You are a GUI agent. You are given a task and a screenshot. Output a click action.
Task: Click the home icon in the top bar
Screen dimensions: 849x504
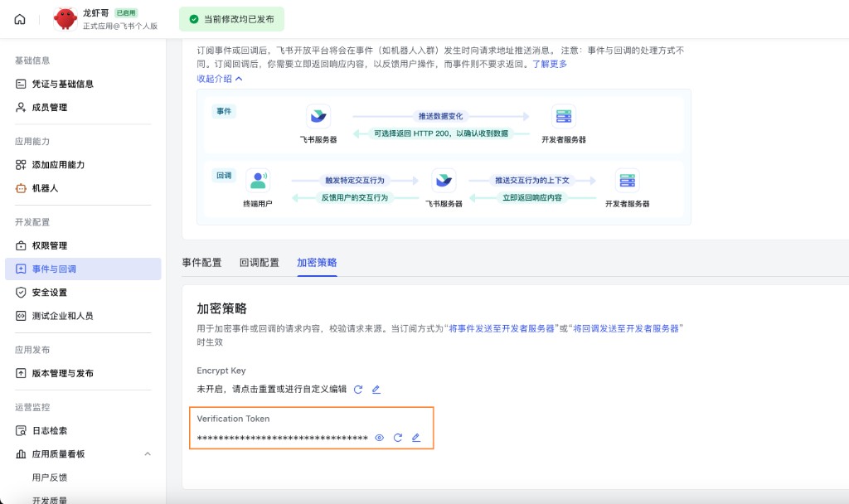click(19, 18)
